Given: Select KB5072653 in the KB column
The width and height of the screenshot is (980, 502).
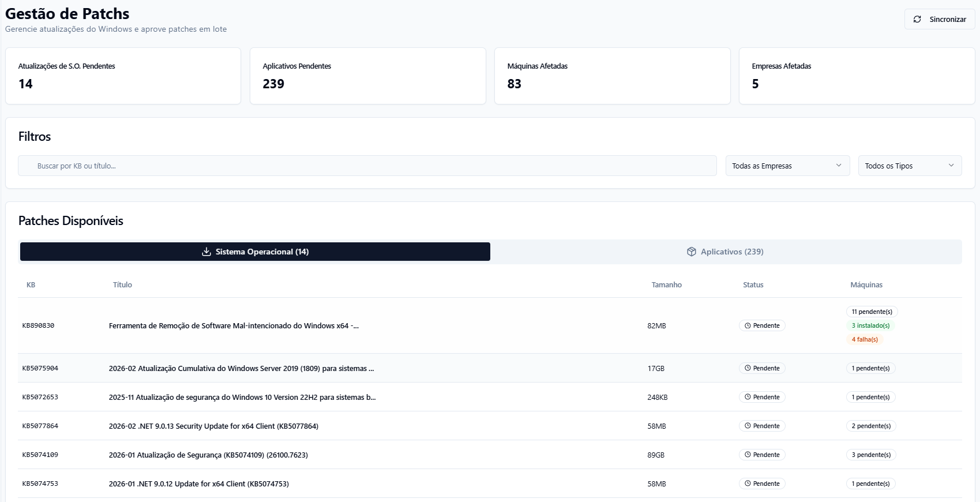Looking at the screenshot, I should tap(40, 398).
